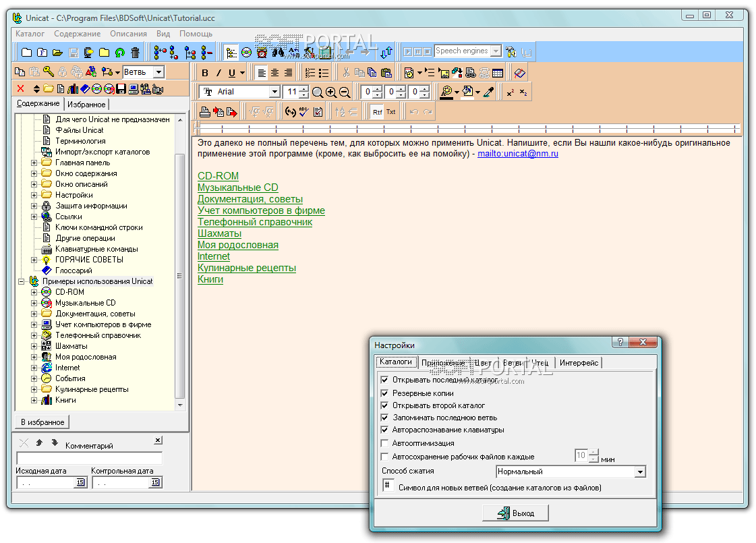
Task: Enable 'Автосохранение рабочих файлов каждые' checkbox
Action: [x=384, y=457]
